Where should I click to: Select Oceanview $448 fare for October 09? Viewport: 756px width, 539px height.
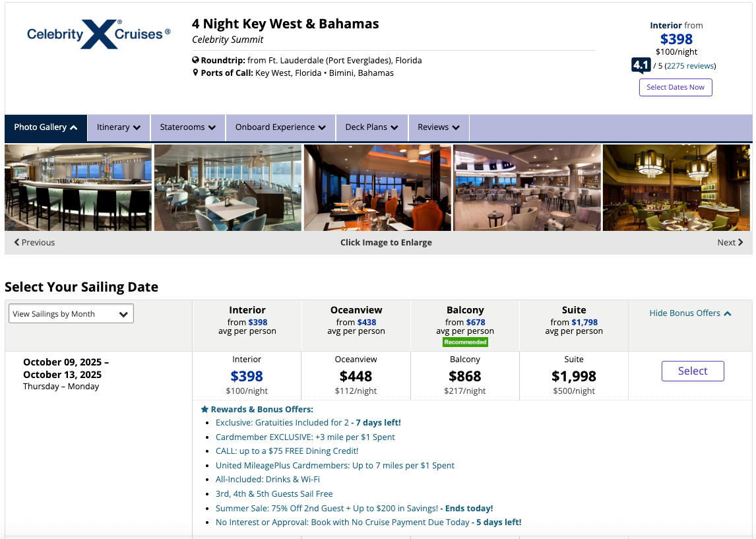click(356, 375)
